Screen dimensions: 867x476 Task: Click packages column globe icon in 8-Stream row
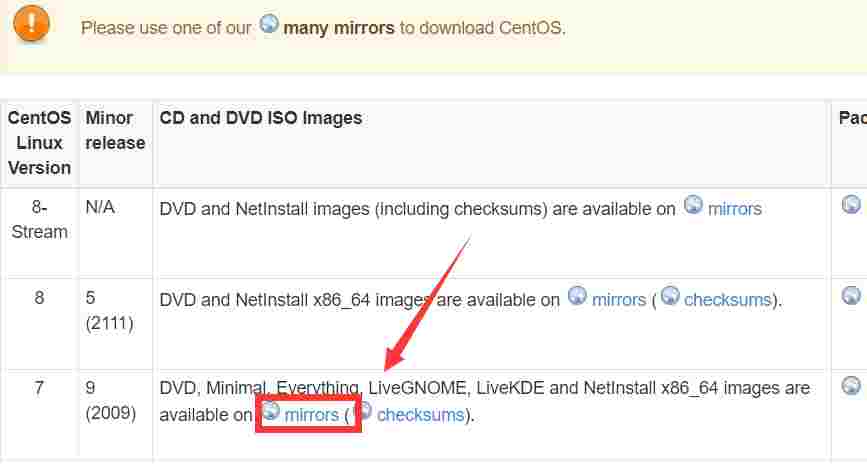(851, 205)
